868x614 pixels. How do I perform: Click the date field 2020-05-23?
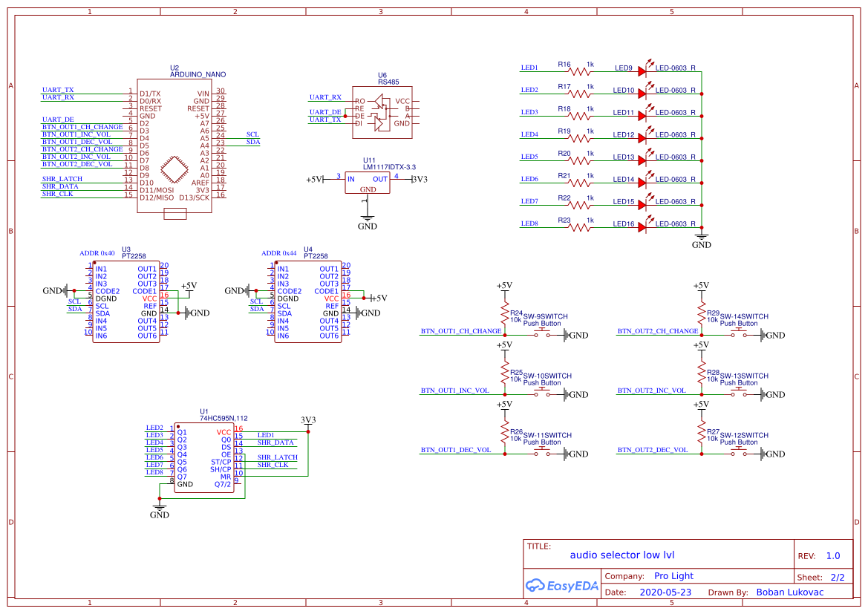pos(665,592)
